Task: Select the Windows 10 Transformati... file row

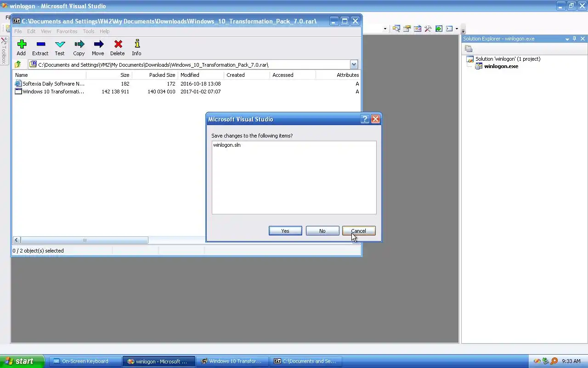Action: pos(187,92)
